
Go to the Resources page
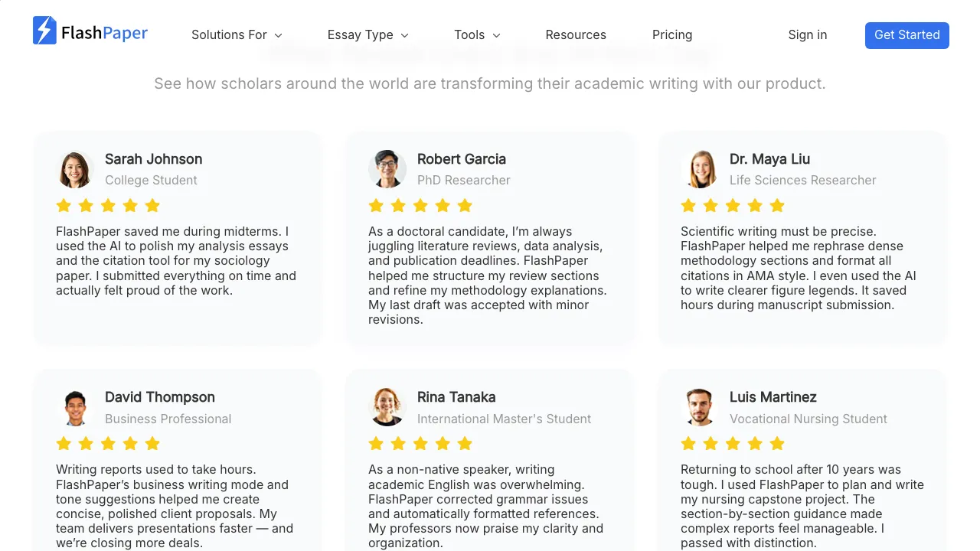(x=576, y=35)
